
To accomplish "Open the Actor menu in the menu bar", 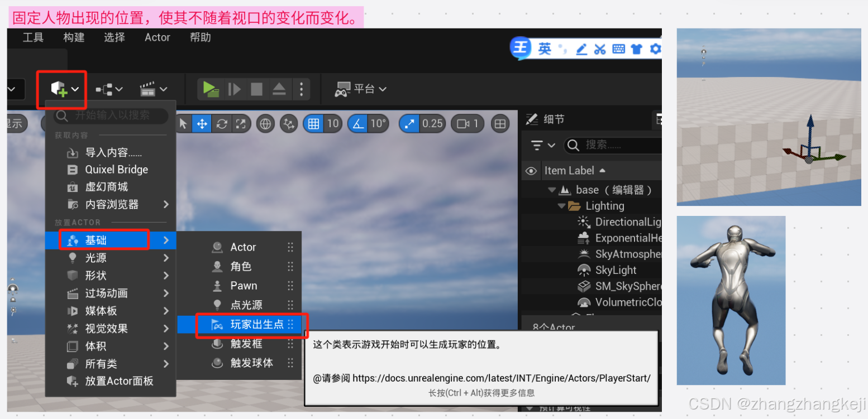I will [x=157, y=37].
